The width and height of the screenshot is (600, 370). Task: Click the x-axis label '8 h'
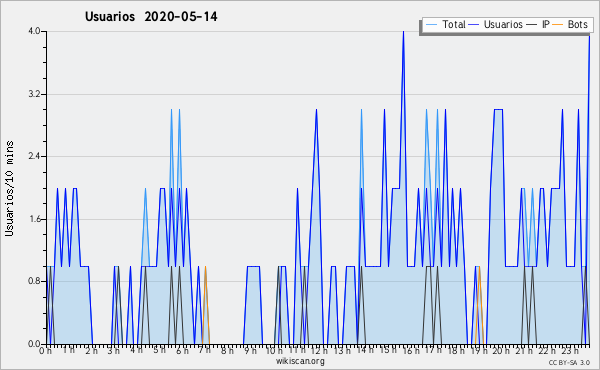coord(227,351)
